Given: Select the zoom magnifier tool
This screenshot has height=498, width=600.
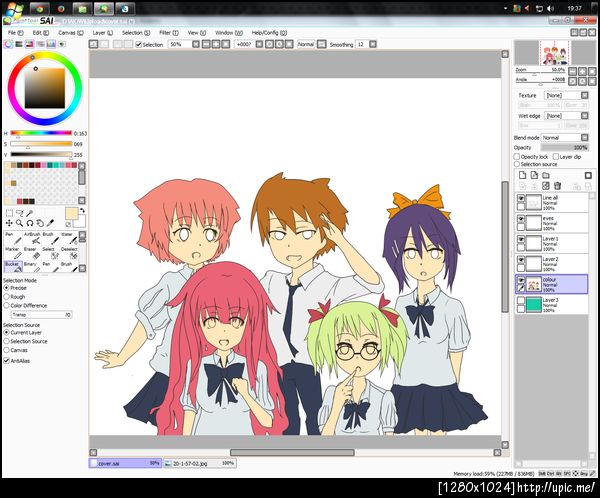Looking at the screenshot, I should pyautogui.click(x=20, y=223).
